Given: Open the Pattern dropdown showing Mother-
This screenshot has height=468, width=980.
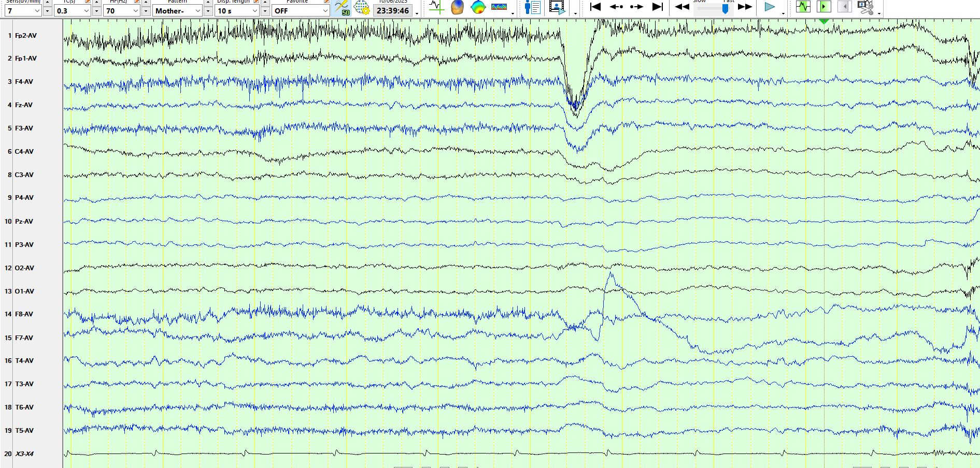Looking at the screenshot, I should (x=177, y=10).
